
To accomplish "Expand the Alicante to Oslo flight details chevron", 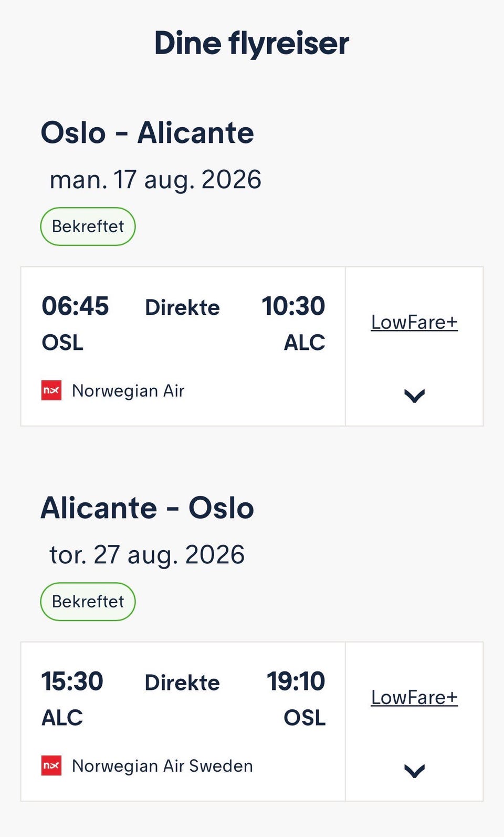I will coord(414,771).
